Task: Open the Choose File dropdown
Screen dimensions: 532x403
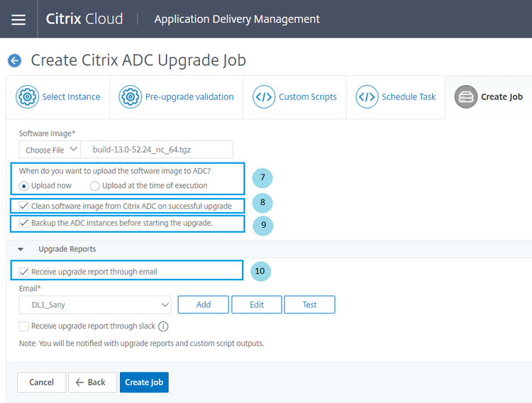Action: coord(50,150)
